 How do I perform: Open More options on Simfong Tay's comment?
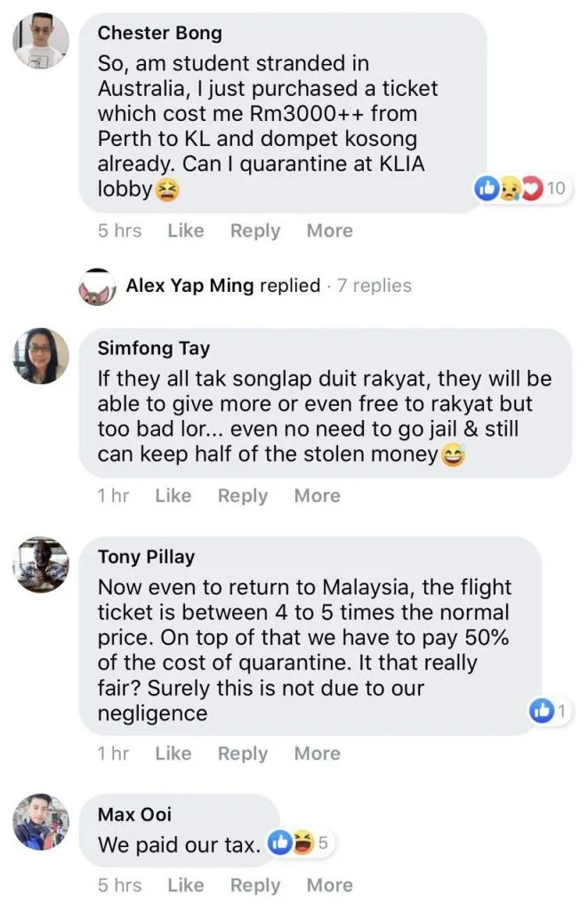pos(317,496)
